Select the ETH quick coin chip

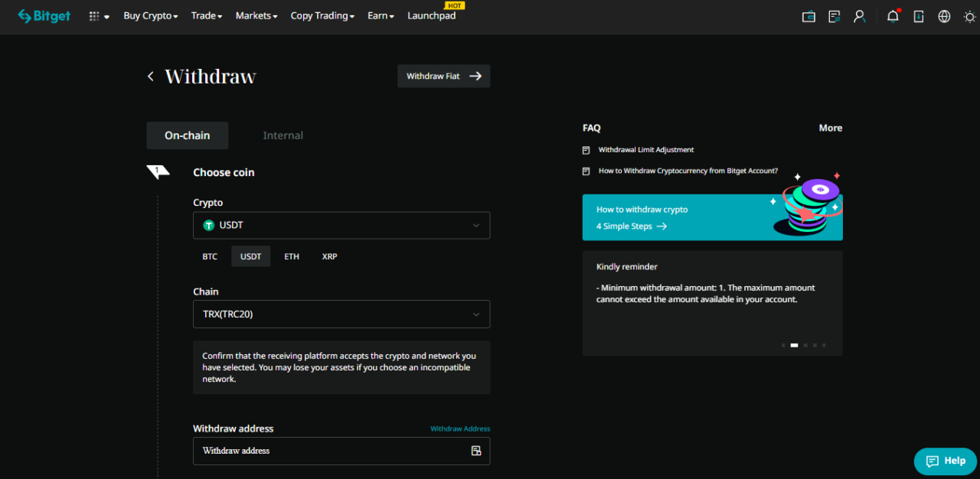click(292, 256)
